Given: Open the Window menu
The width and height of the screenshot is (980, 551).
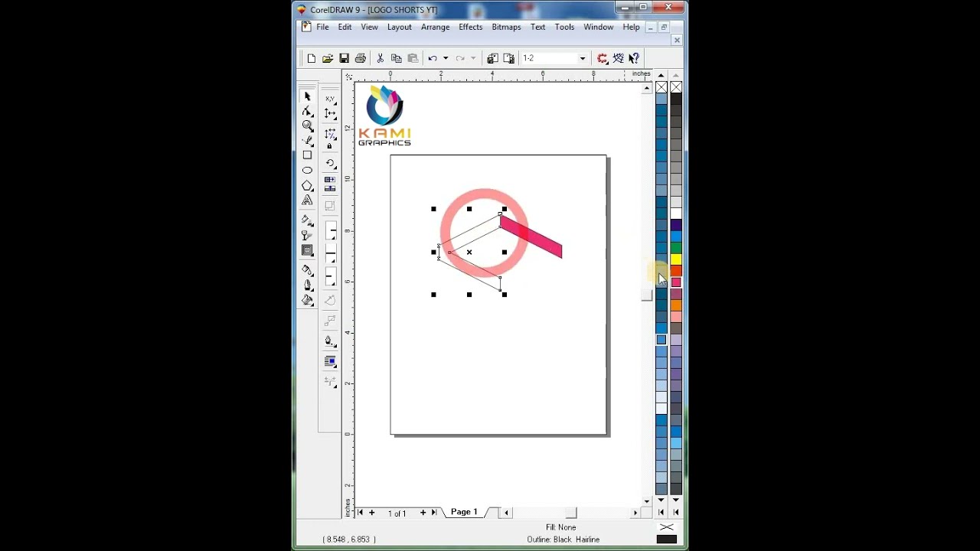Looking at the screenshot, I should coord(598,27).
